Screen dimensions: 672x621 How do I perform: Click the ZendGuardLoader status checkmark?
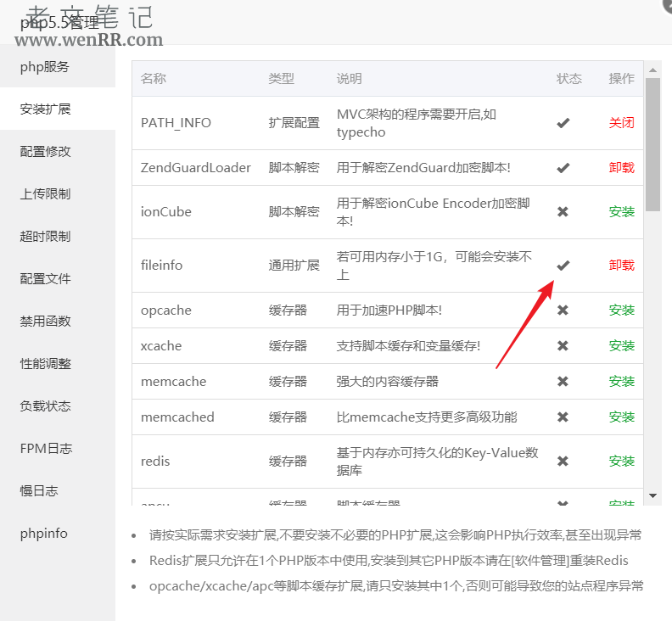[x=563, y=168]
